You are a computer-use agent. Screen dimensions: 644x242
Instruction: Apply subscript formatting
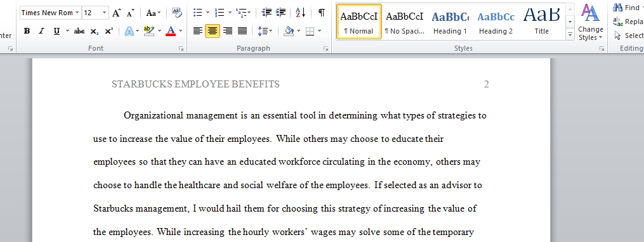click(x=95, y=31)
